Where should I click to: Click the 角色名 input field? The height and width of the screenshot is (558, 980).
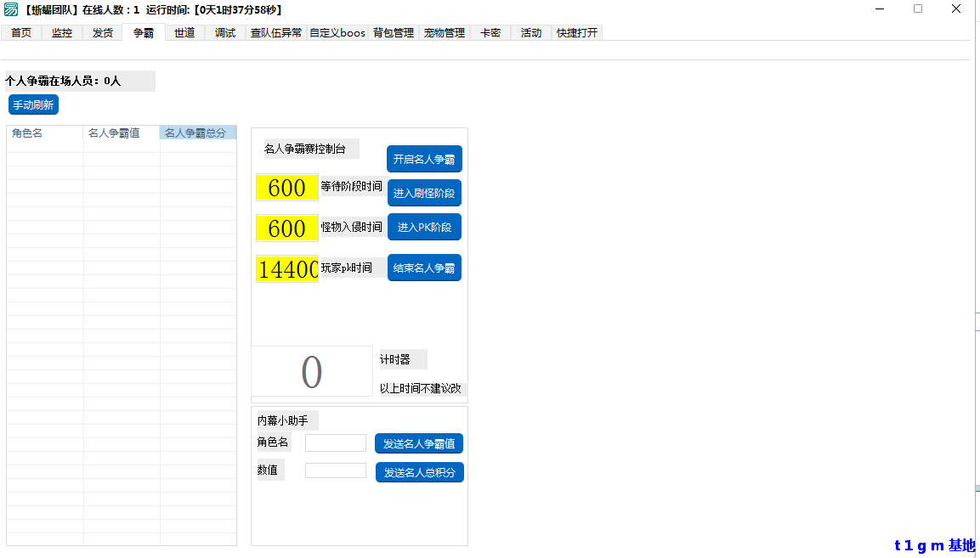(x=335, y=442)
